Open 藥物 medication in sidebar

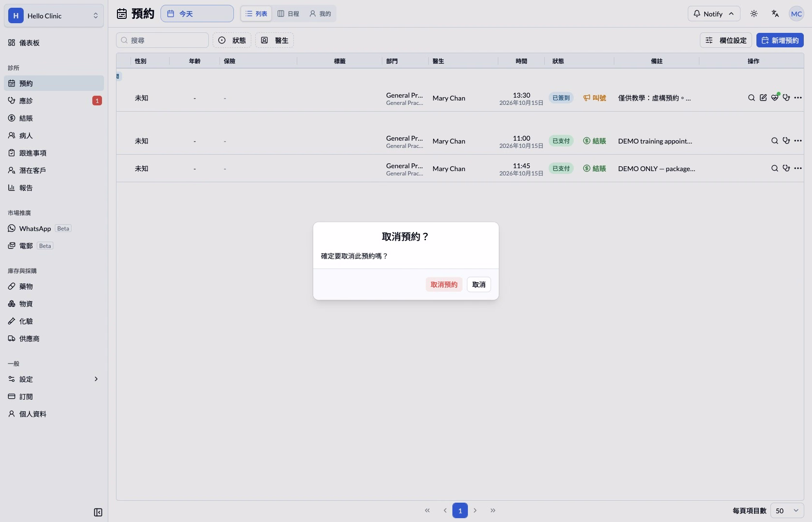pos(54,286)
